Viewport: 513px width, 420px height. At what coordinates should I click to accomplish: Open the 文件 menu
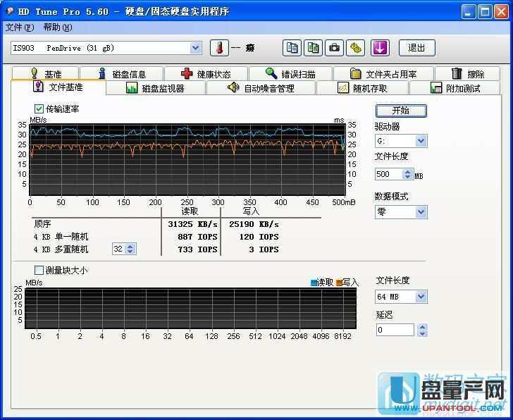coord(19,27)
